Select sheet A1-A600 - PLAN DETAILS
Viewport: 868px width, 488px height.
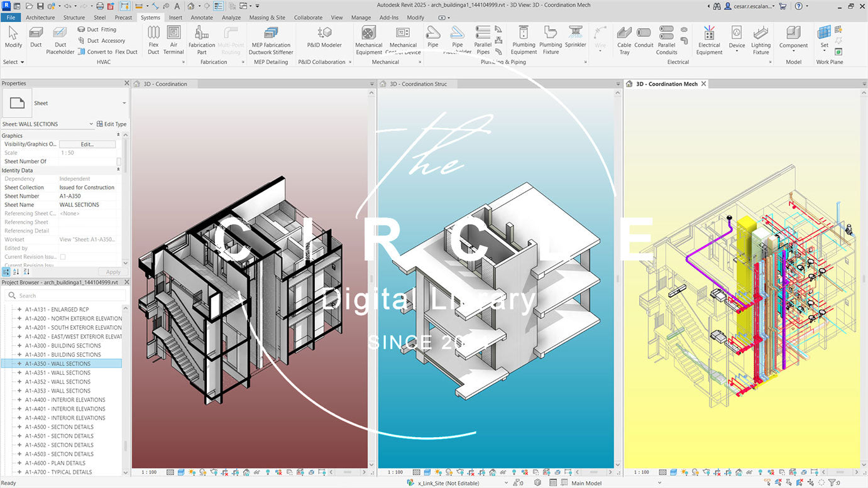[x=55, y=464]
